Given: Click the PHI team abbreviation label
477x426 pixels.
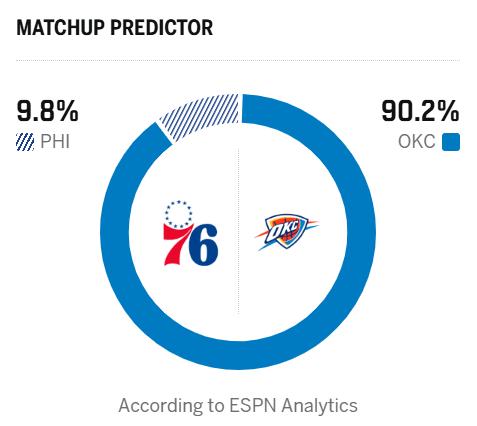Looking at the screenshot, I should coord(55,142).
